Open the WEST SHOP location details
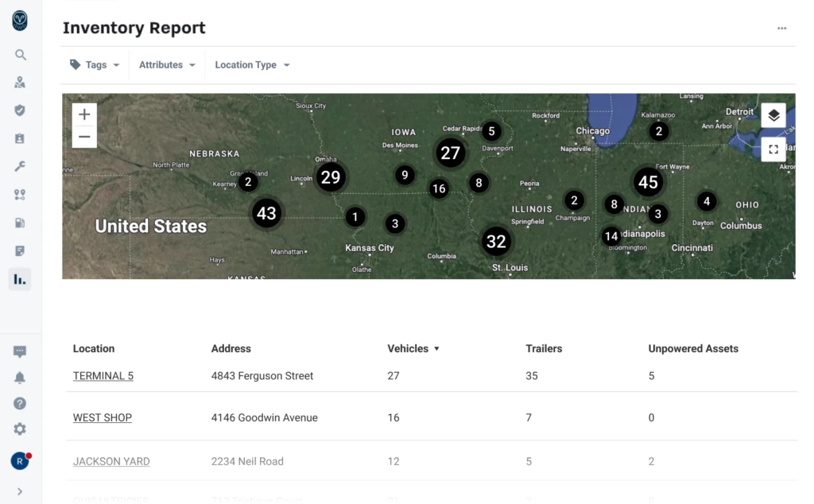Viewport: 814px width, 504px height. [x=102, y=417]
